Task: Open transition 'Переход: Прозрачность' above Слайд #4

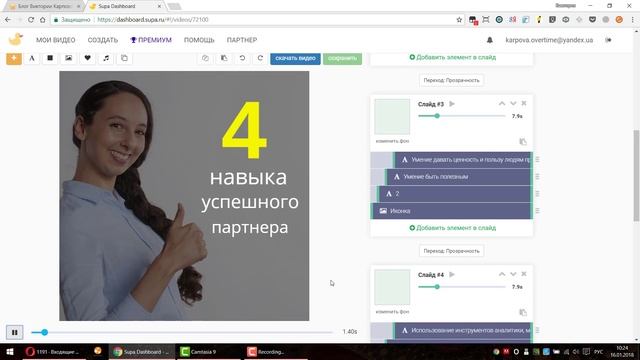Action: tap(451, 251)
